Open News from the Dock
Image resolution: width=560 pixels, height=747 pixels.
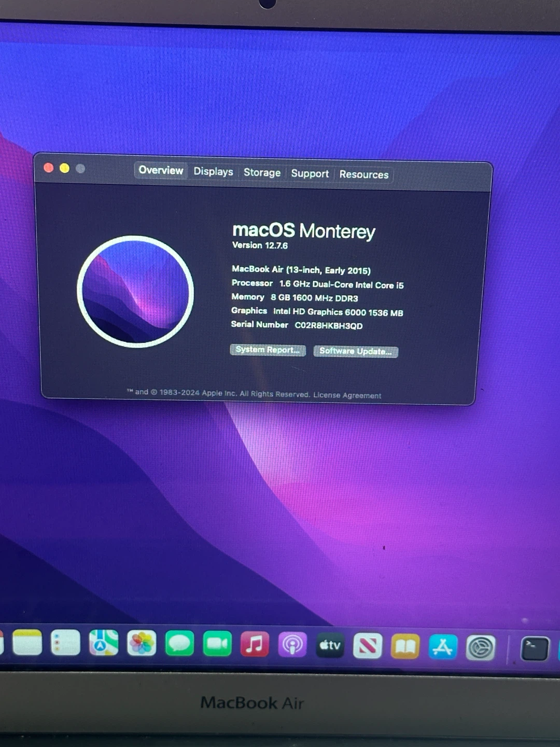click(x=368, y=646)
